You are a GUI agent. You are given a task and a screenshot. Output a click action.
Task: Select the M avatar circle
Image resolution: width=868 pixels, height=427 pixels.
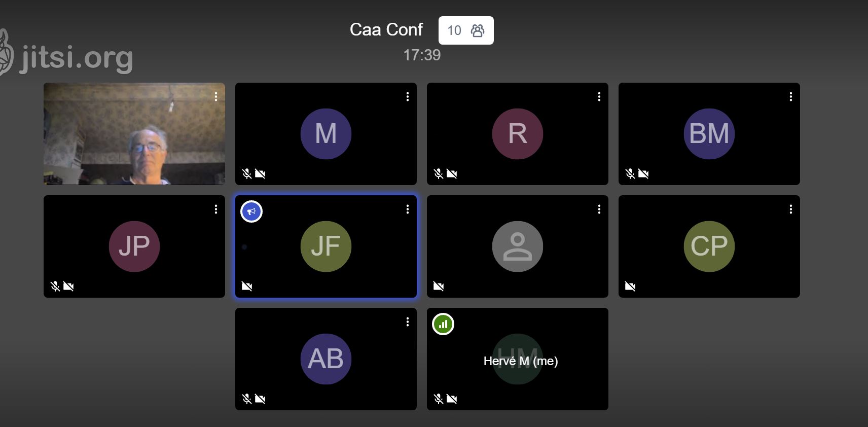tap(326, 134)
